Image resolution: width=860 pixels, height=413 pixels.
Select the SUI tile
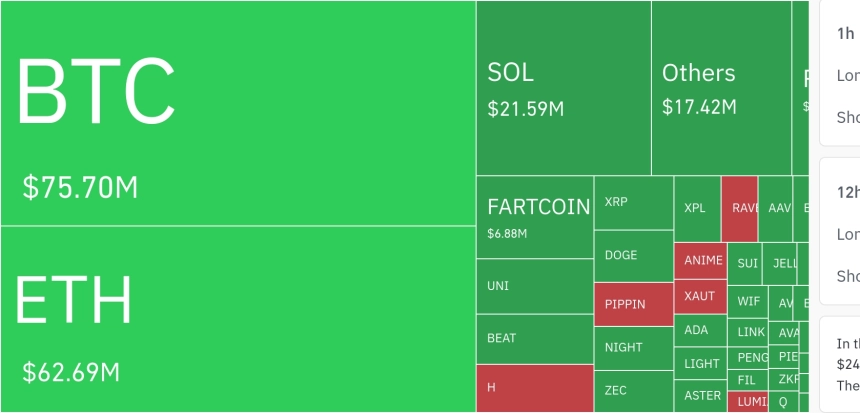point(747,264)
